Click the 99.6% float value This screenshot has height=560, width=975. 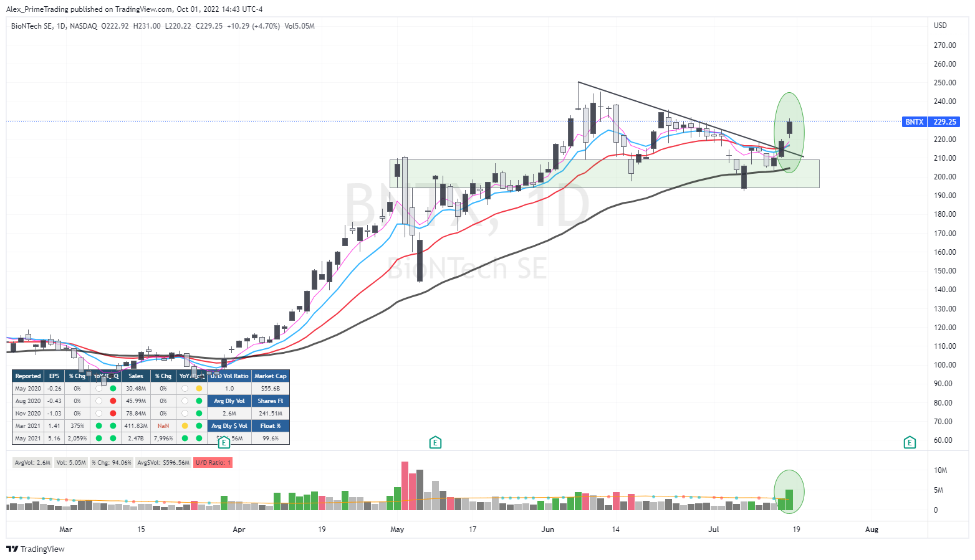pyautogui.click(x=271, y=438)
